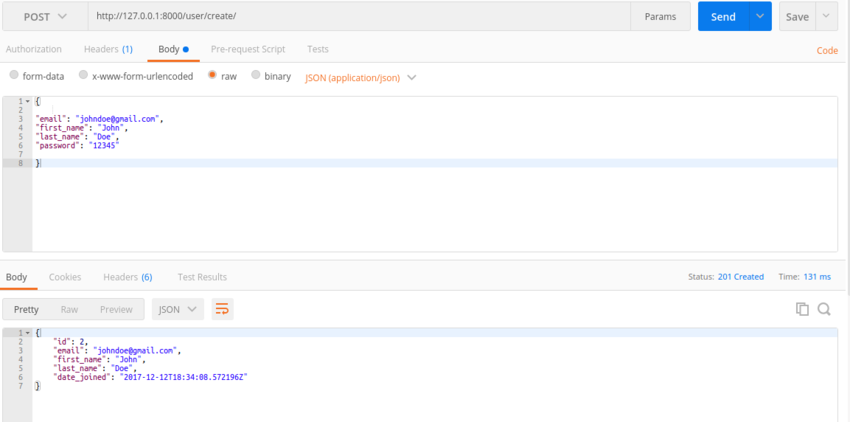Click the "email" line in request body
The height and width of the screenshot is (422, 850).
(99, 119)
